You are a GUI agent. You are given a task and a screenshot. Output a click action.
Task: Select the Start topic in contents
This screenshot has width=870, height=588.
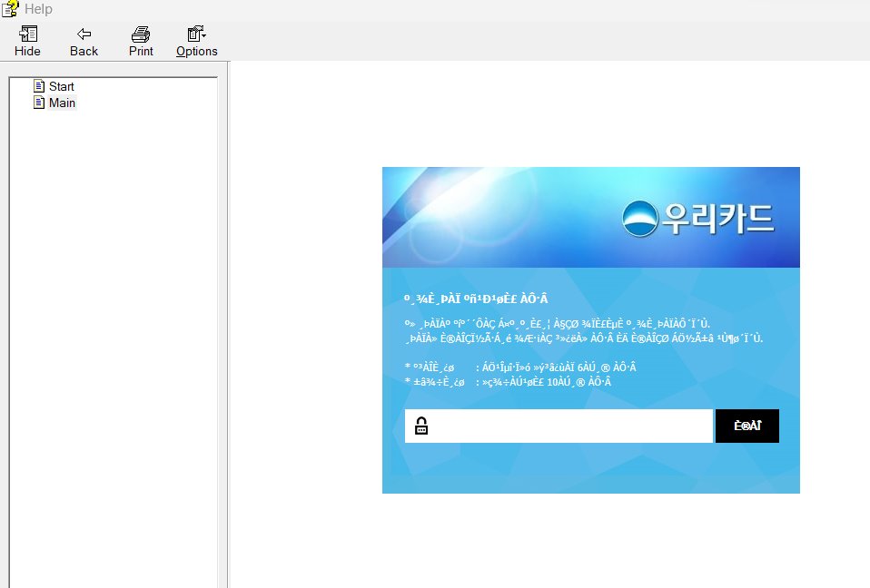61,86
